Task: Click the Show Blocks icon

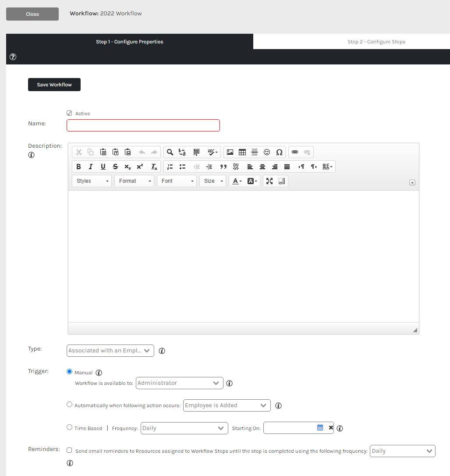Action: tap(282, 181)
